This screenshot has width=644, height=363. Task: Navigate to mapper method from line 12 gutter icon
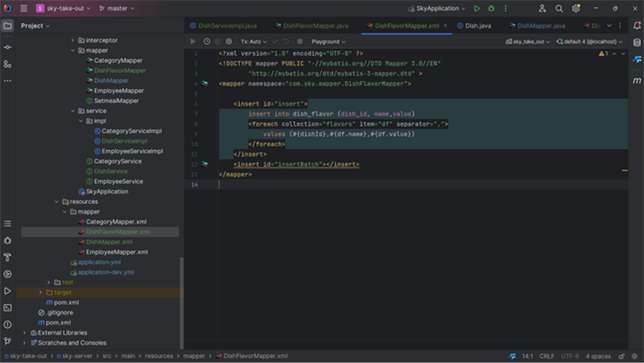point(204,164)
